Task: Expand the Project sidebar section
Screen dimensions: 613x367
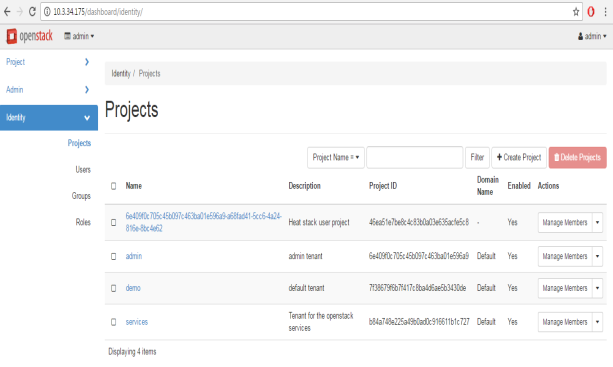Action: click(48, 62)
